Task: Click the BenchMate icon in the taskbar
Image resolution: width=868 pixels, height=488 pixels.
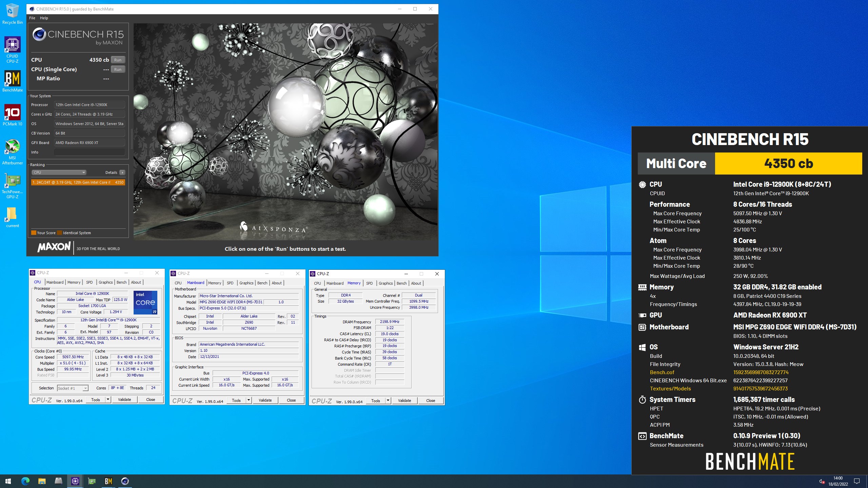Action: pyautogui.click(x=108, y=481)
